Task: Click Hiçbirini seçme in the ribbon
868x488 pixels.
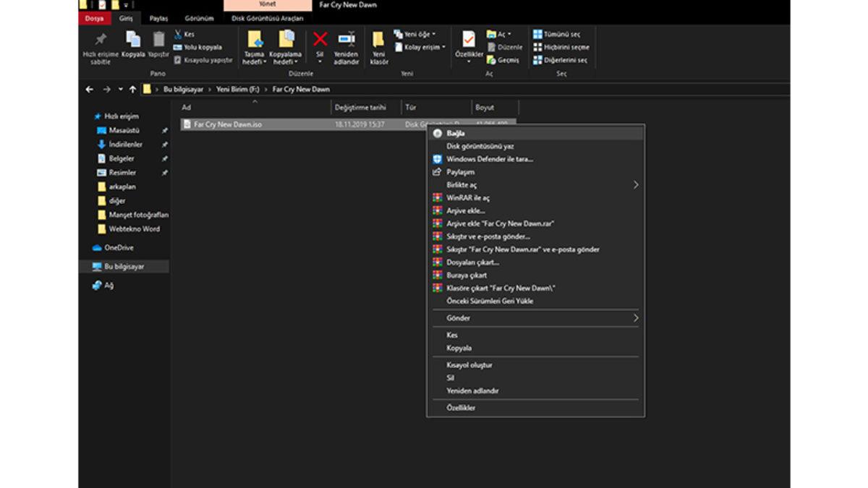Action: tap(561, 47)
